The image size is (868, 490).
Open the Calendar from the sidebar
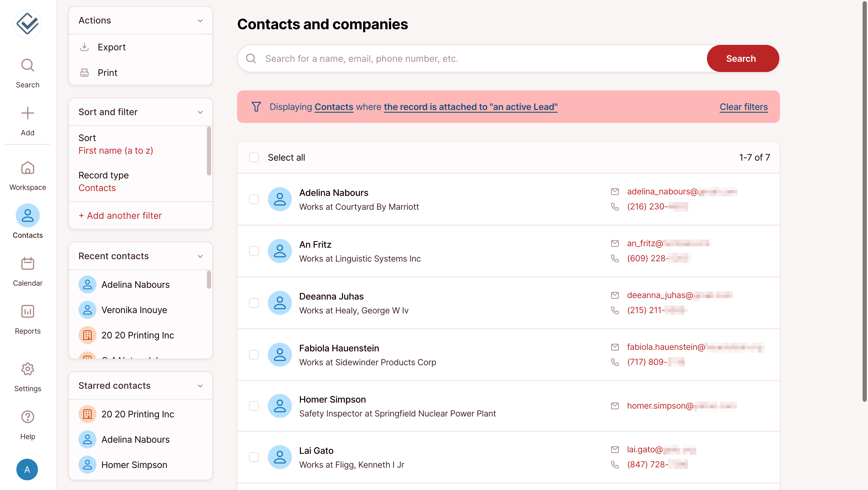pos(28,264)
